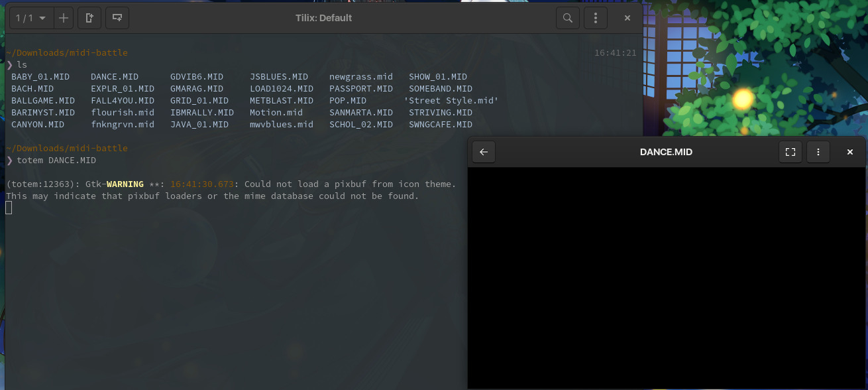Toggle fullscreen in the DANCE.MID player
Image resolution: width=868 pixels, height=390 pixels.
[x=790, y=152]
